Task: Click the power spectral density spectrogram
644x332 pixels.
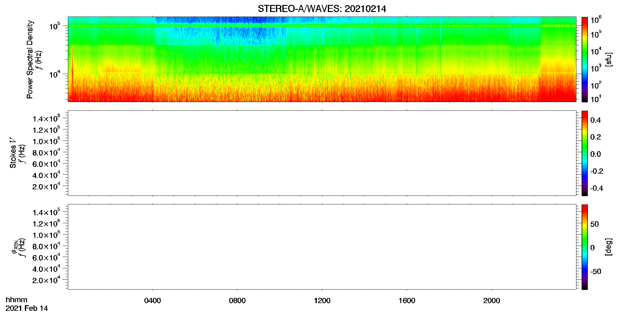Action: tap(322, 59)
